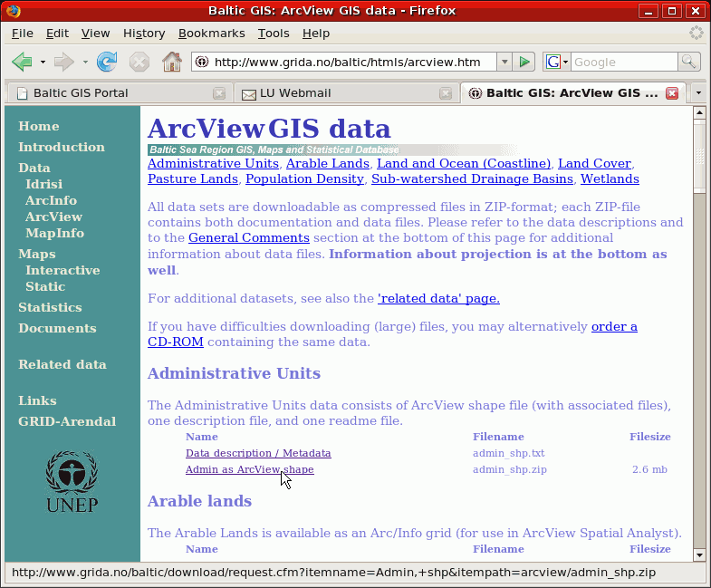The height and width of the screenshot is (588, 711).
Task: Reload the page with the refresh icon
Action: tap(107, 62)
